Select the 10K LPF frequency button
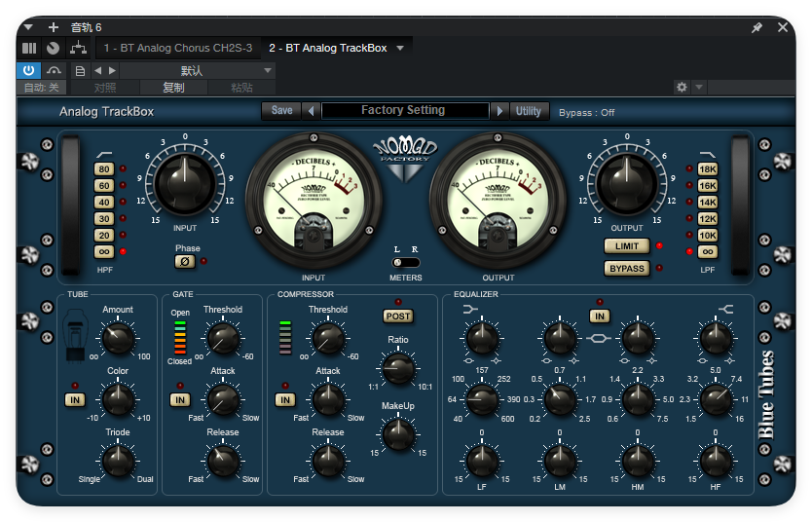 click(x=708, y=235)
